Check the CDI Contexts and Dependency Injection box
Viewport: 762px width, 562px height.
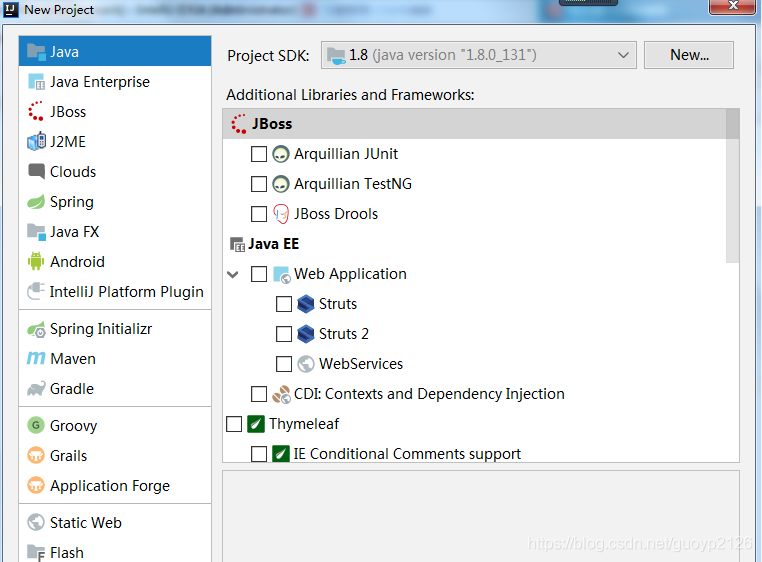point(259,394)
